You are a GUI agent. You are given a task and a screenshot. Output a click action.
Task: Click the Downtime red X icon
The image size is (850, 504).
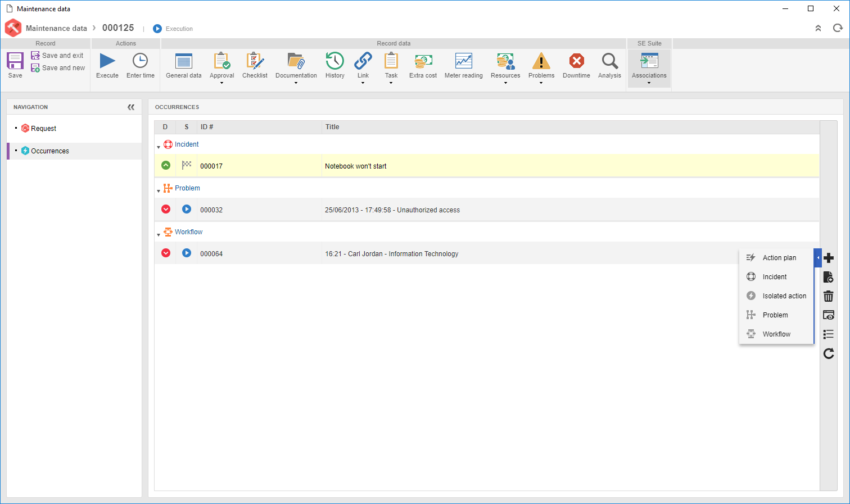coord(576,61)
